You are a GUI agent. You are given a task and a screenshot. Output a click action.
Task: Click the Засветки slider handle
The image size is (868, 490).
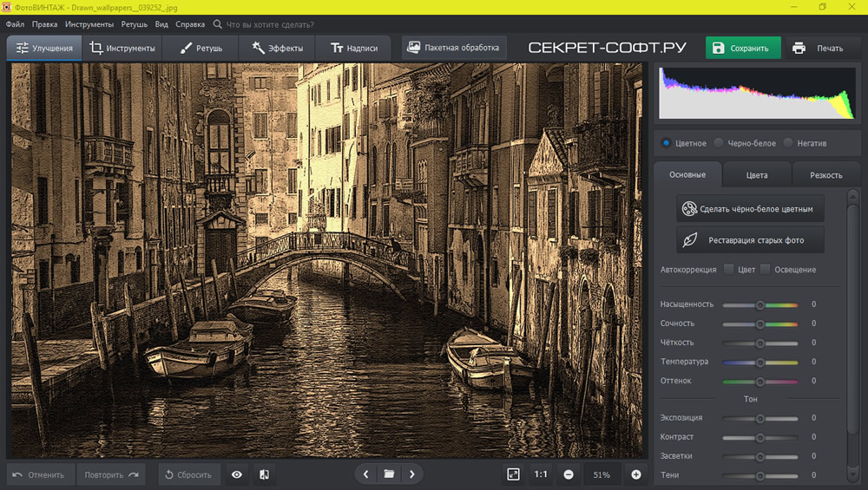pos(760,457)
